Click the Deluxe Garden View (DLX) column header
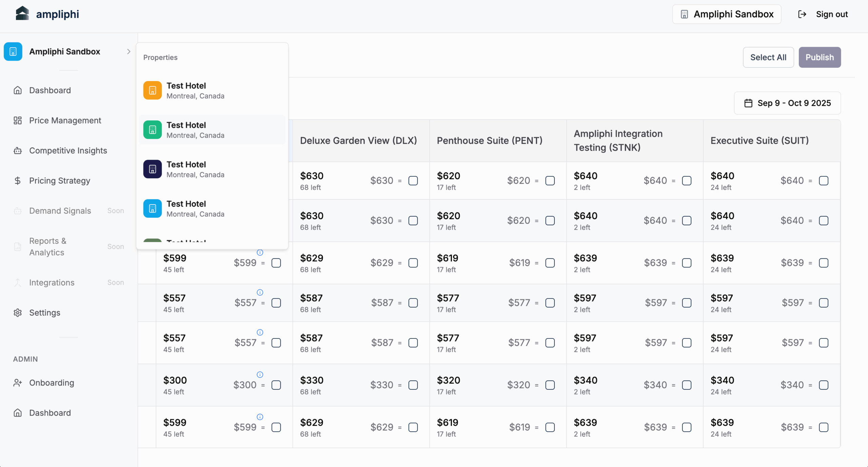This screenshot has height=467, width=868. click(361, 141)
